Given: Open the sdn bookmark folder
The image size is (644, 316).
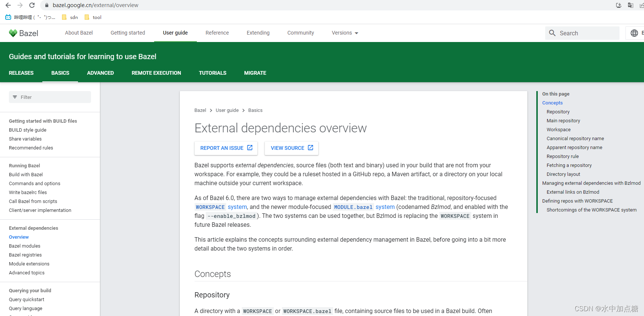Looking at the screenshot, I should [70, 17].
